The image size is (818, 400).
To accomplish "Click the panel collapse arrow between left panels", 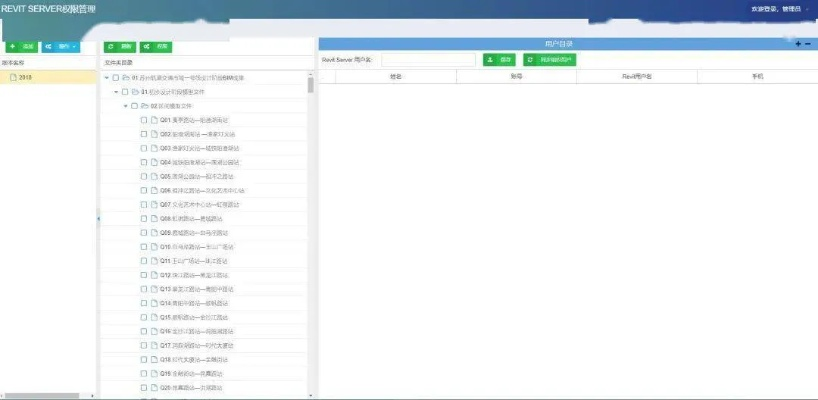I will [x=98, y=219].
